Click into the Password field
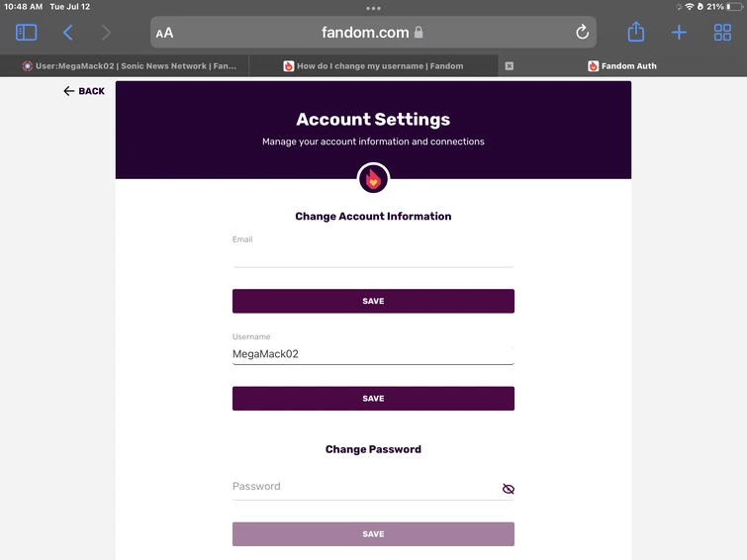This screenshot has width=747, height=560. pyautogui.click(x=361, y=487)
